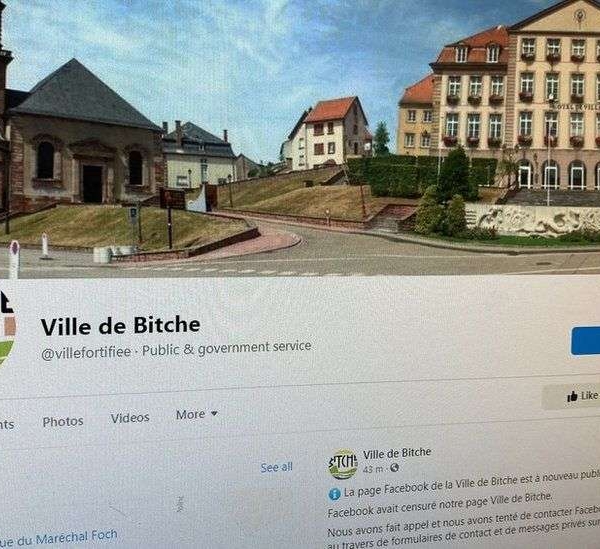Click the globe public-audience icon by timestamp
Image resolution: width=600 pixels, height=549 pixels.
pos(395,468)
